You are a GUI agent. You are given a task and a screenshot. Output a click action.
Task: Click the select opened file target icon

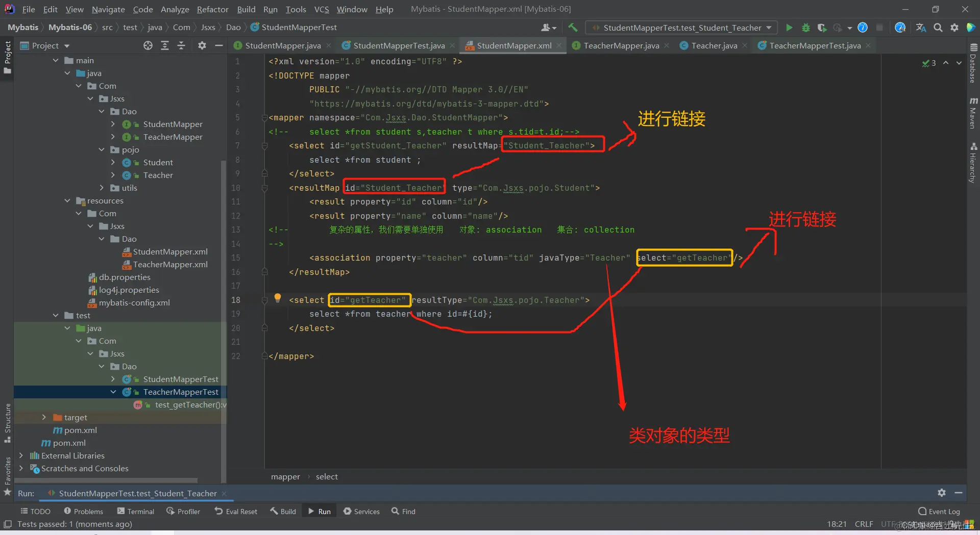point(148,45)
